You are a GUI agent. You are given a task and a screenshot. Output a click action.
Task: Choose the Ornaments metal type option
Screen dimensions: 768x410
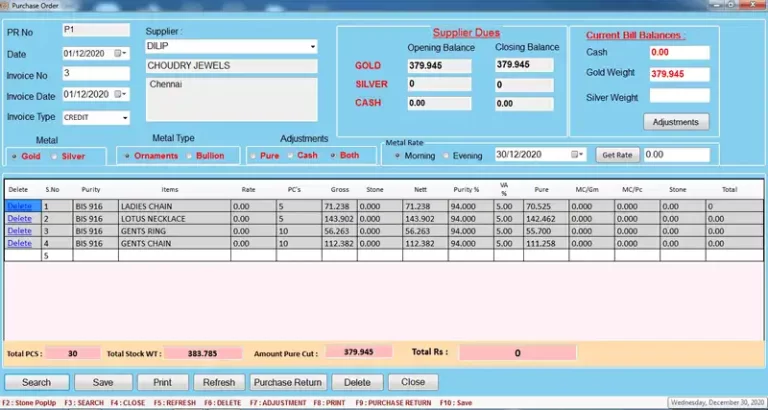pyautogui.click(x=127, y=156)
